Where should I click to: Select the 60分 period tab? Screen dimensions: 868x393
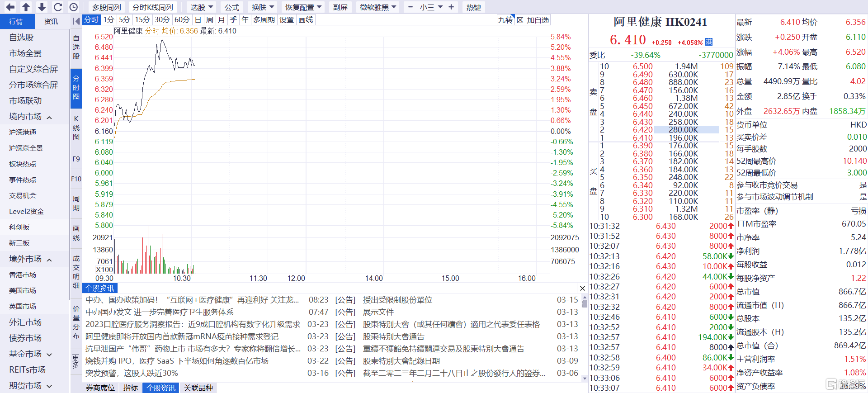pos(182,19)
